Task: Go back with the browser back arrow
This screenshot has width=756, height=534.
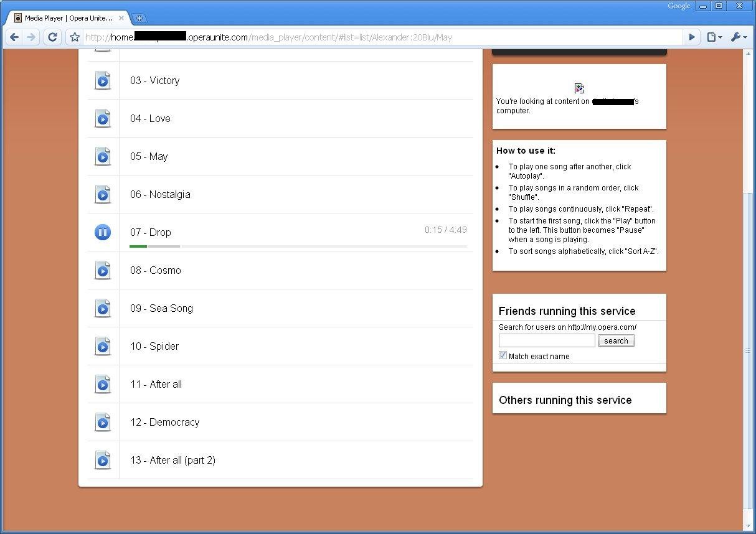Action: (15, 37)
